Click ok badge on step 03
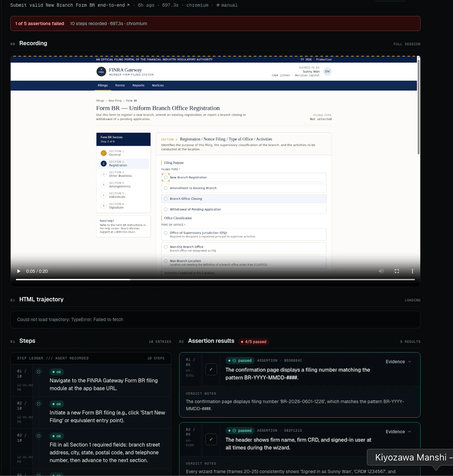Viewport: 453px width, 476px height. click(57, 436)
